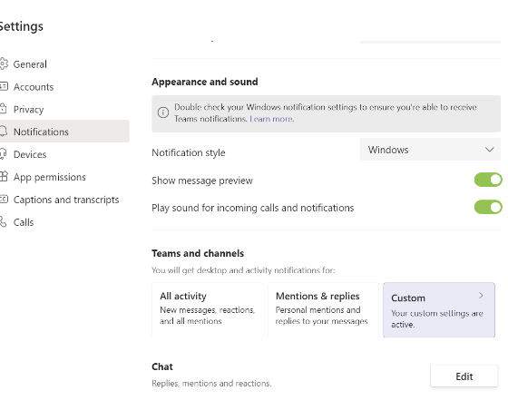Open the Notification style Windows dropdown
508x420 pixels.
click(x=430, y=150)
